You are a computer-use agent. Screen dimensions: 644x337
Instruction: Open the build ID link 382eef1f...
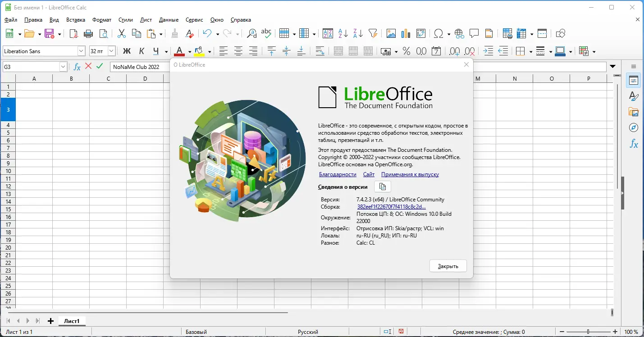pos(391,207)
